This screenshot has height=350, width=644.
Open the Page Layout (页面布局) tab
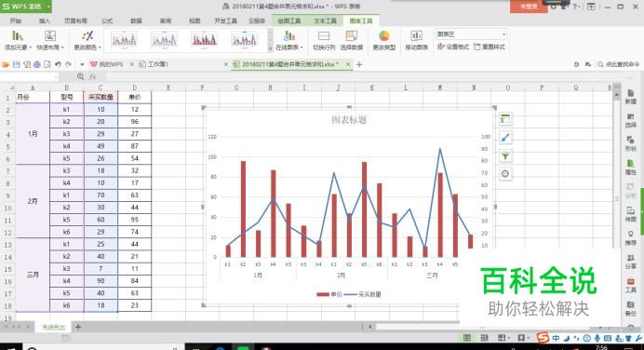click(x=75, y=21)
